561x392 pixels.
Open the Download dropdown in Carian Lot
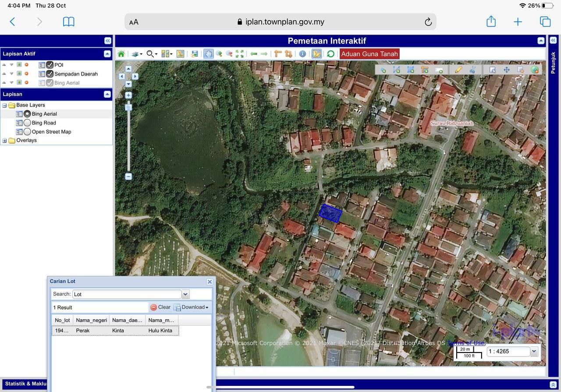pyautogui.click(x=192, y=307)
